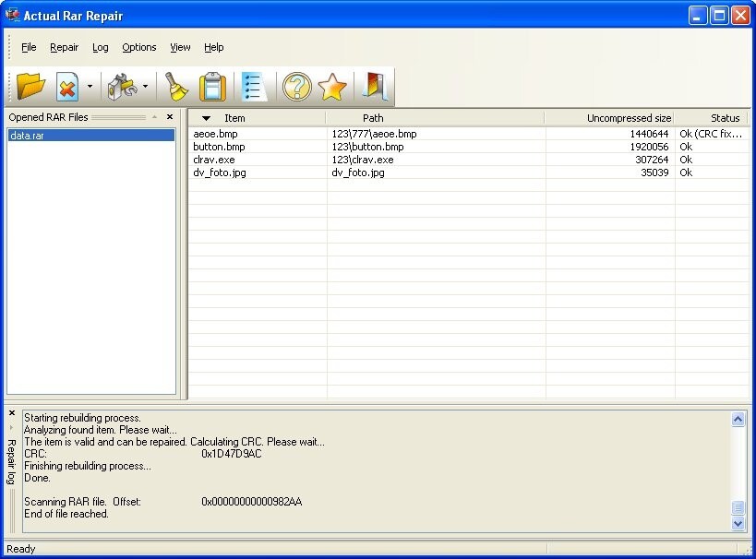Collapse the Opened RAR Files panel

[154, 116]
